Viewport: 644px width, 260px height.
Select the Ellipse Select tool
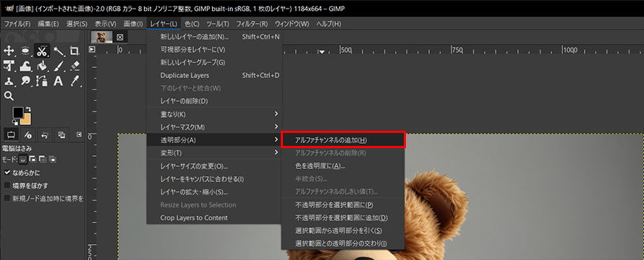[25, 51]
